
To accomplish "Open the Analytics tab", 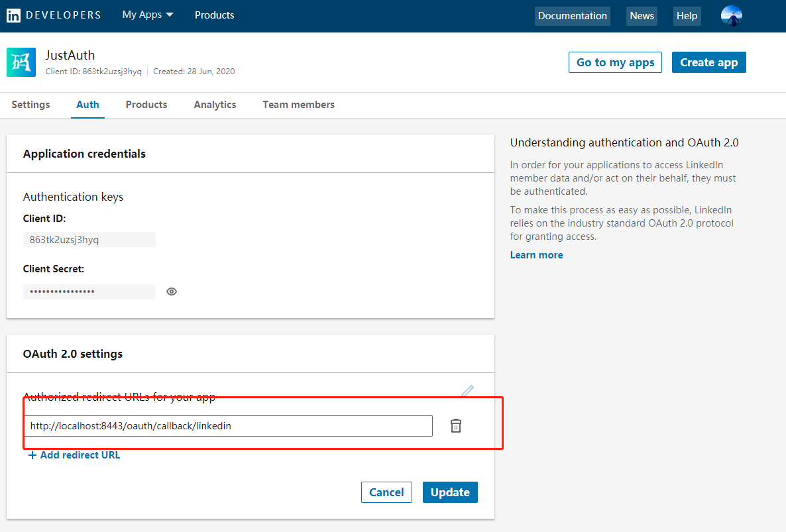I will [215, 105].
